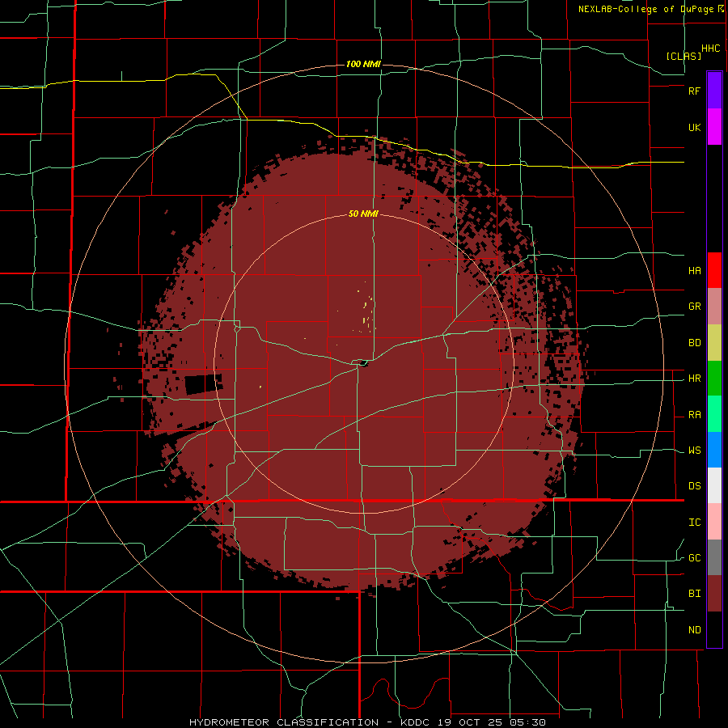The height and width of the screenshot is (728, 728).
Task: Click the "RA" legend label
Action: (694, 415)
